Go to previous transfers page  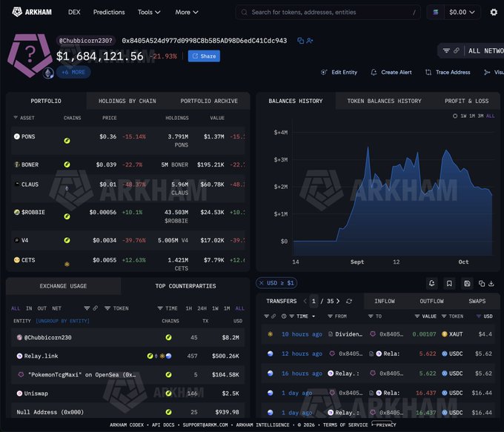(x=305, y=301)
